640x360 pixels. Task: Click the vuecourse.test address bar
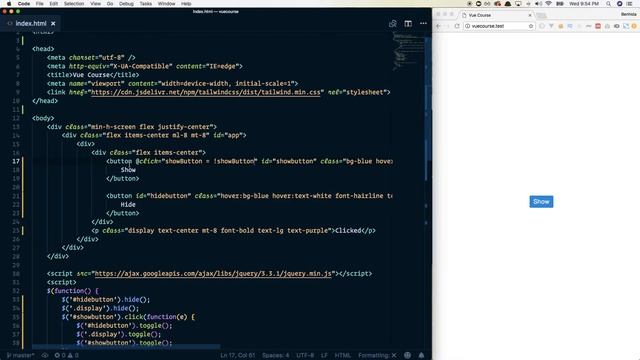tap(499, 26)
